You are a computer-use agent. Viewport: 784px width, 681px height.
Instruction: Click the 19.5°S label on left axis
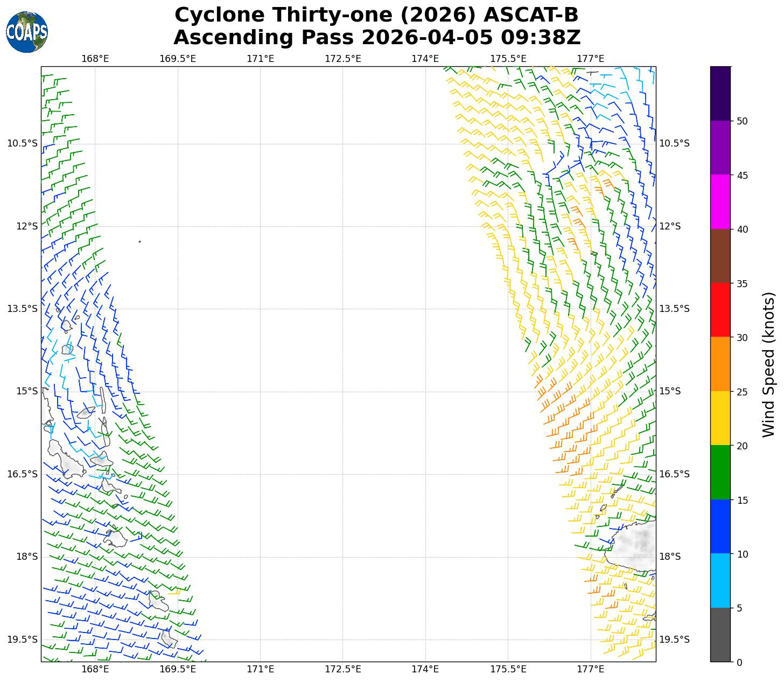click(x=23, y=640)
